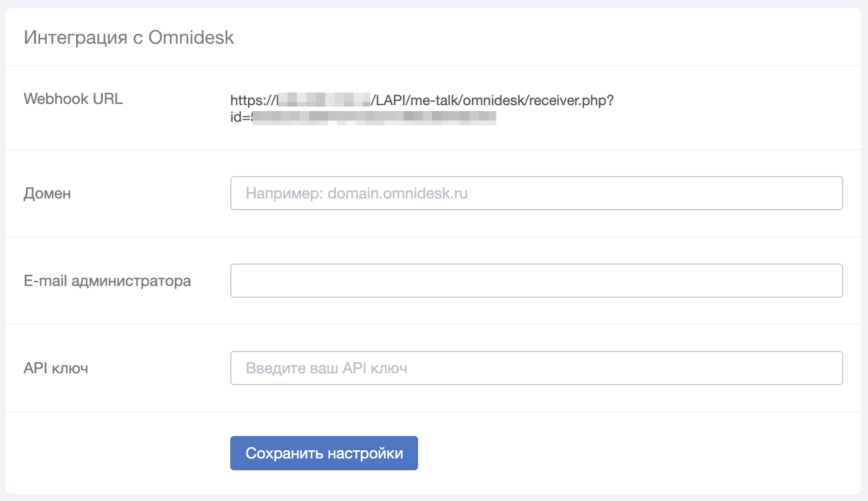Click the word настройки on the blue button

click(366, 453)
